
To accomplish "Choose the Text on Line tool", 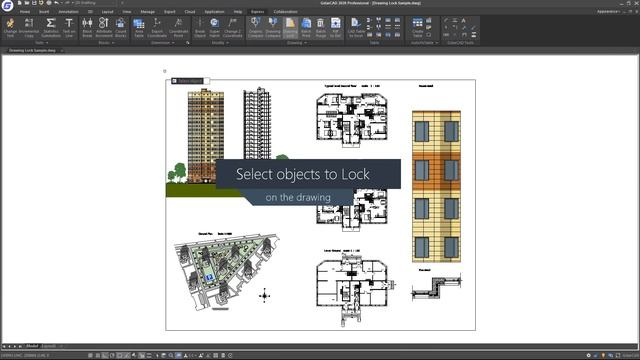I will pyautogui.click(x=69, y=28).
